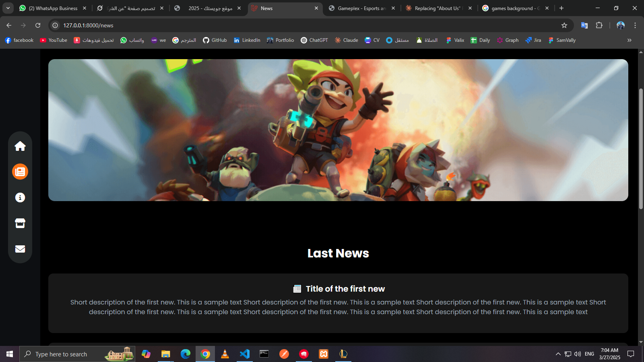Click the hero banner game image
Screen dimensions: 644x362
338,130
